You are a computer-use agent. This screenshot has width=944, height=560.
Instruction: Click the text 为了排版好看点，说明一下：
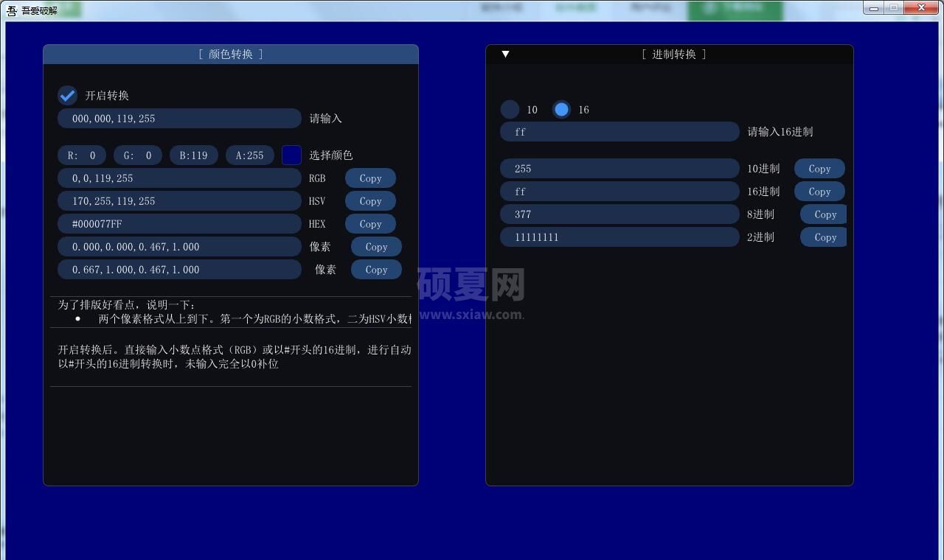(x=127, y=305)
